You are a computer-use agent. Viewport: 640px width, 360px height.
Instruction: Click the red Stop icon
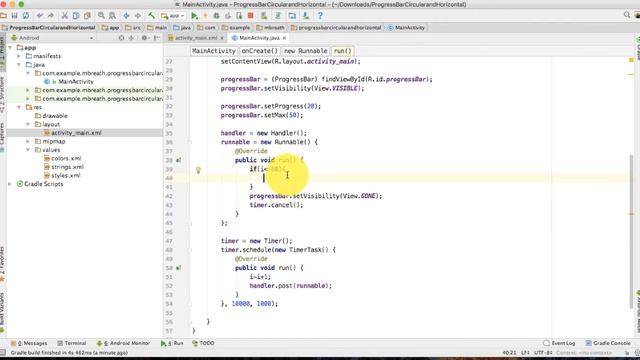coord(251,16)
